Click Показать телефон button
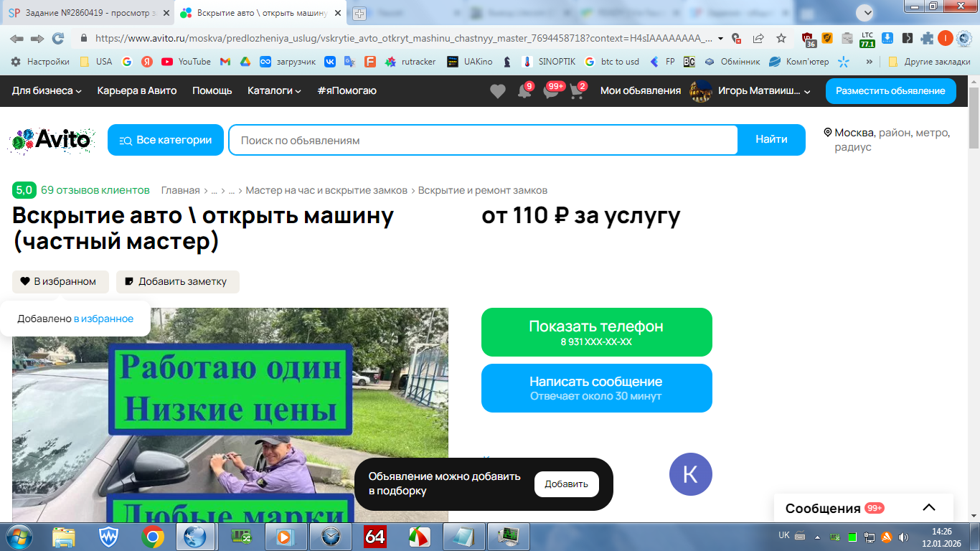The height and width of the screenshot is (551, 980). point(597,332)
